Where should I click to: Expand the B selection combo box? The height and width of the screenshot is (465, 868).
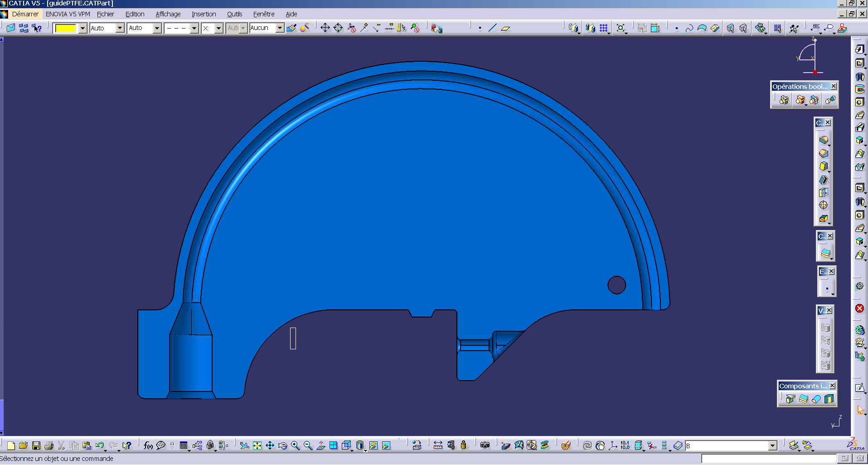772,446
